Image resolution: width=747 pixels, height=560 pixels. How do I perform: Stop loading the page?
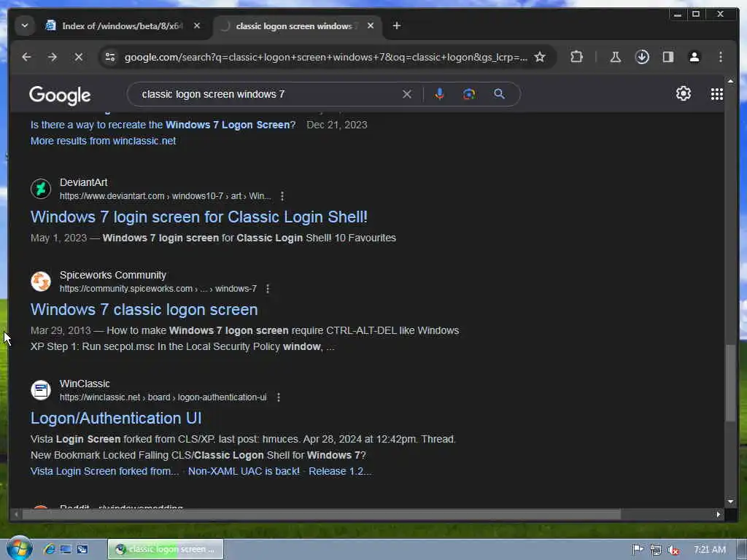[79, 57]
